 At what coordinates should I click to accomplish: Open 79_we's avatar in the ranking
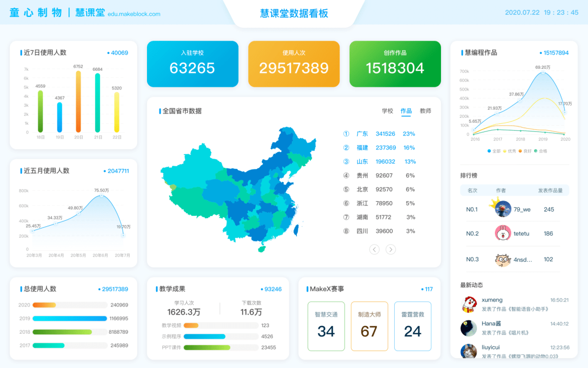(503, 209)
